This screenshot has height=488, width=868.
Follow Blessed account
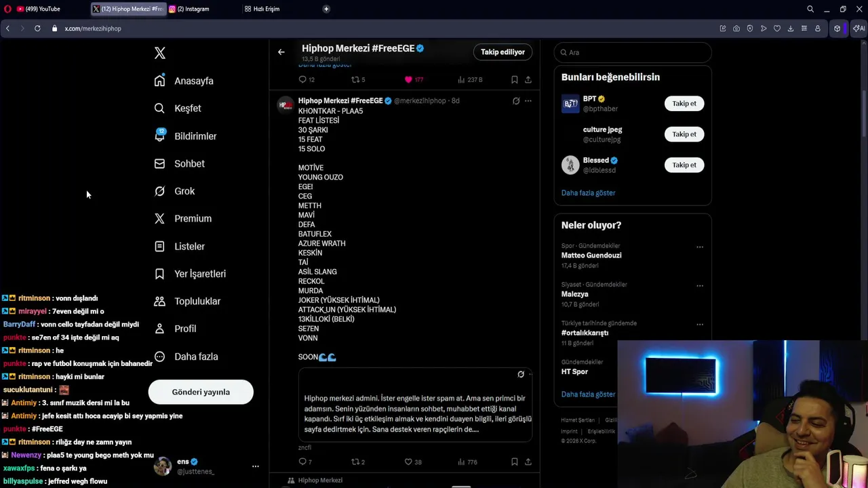[684, 165]
